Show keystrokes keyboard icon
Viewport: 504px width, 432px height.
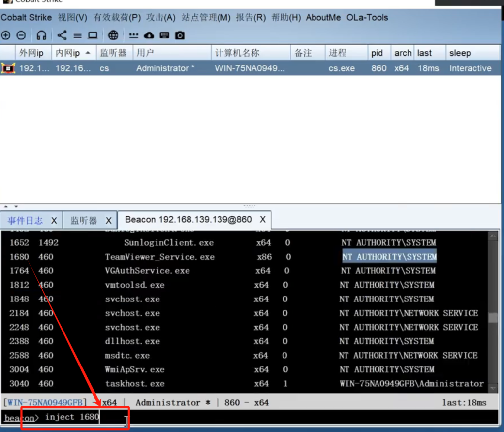[x=164, y=35]
